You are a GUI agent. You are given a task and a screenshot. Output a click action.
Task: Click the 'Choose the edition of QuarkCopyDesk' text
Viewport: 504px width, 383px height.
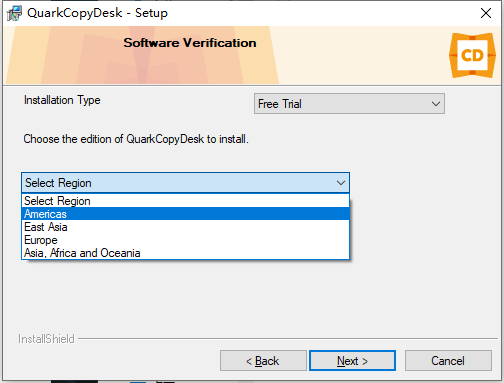[x=136, y=139]
